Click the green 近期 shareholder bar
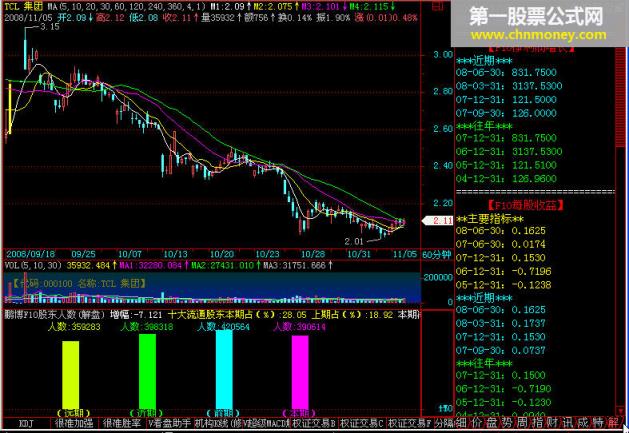The image size is (629, 433). [147, 371]
